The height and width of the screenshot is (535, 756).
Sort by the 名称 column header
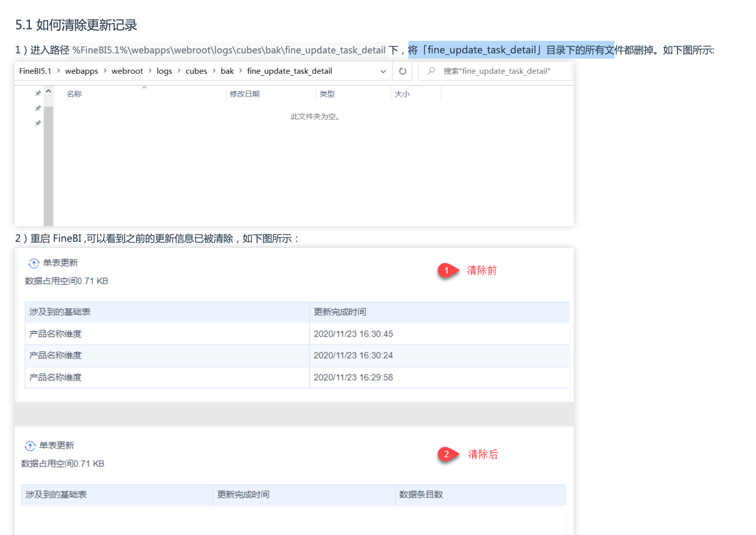click(x=74, y=94)
